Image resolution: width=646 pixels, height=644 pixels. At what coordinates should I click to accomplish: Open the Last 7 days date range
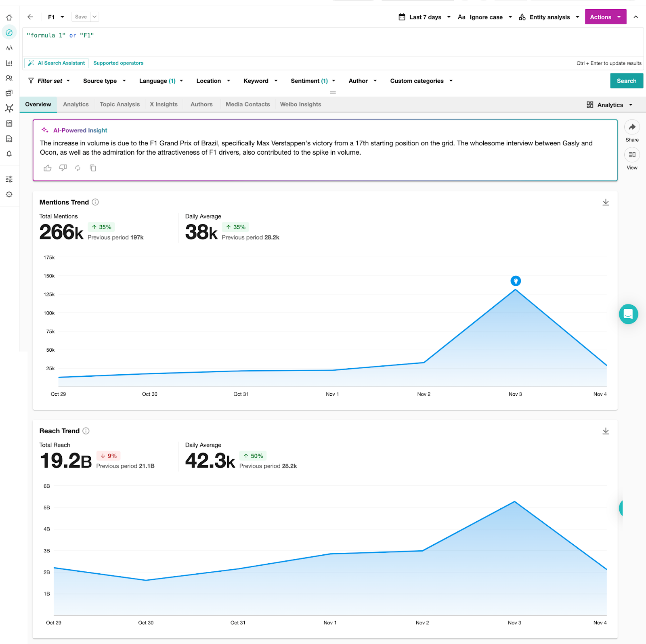[x=424, y=17]
